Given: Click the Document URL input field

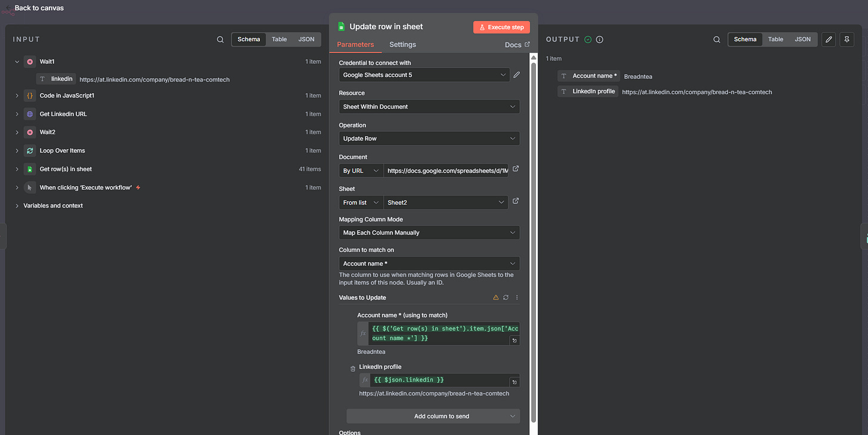Looking at the screenshot, I should tap(446, 171).
